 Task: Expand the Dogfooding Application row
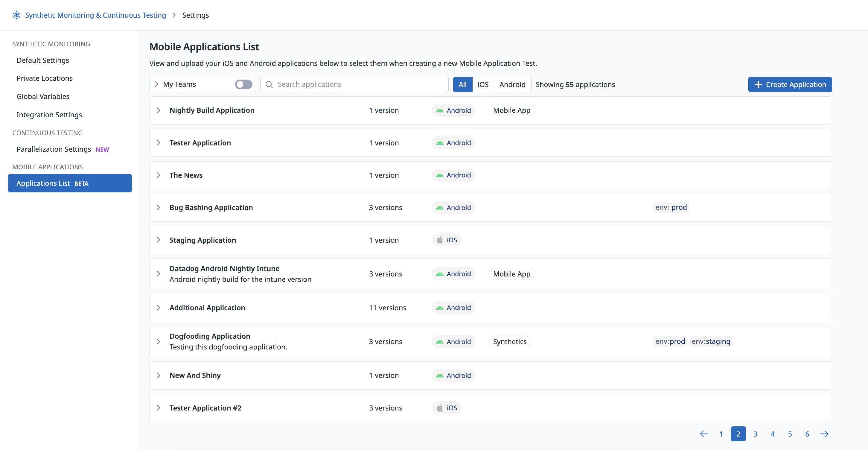click(x=158, y=341)
